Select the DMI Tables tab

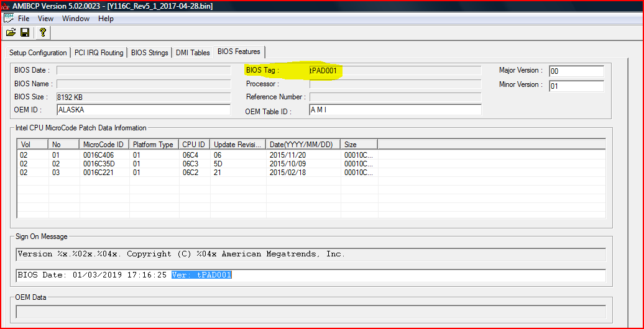[193, 53]
